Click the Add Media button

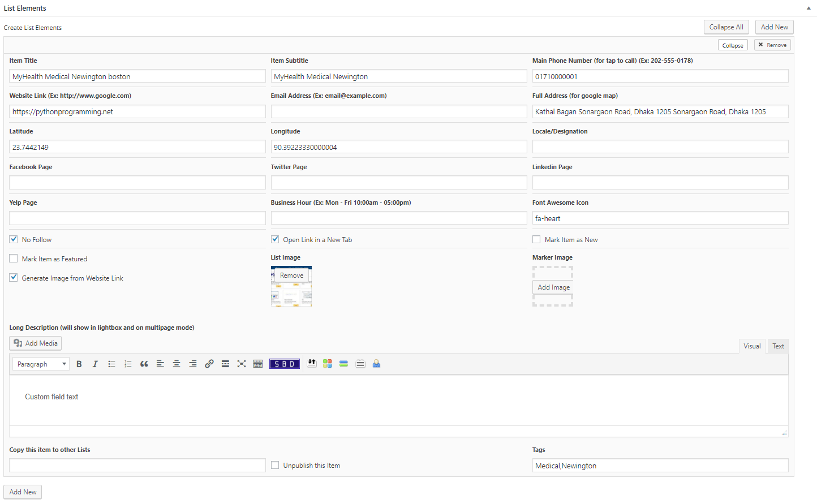tap(35, 343)
